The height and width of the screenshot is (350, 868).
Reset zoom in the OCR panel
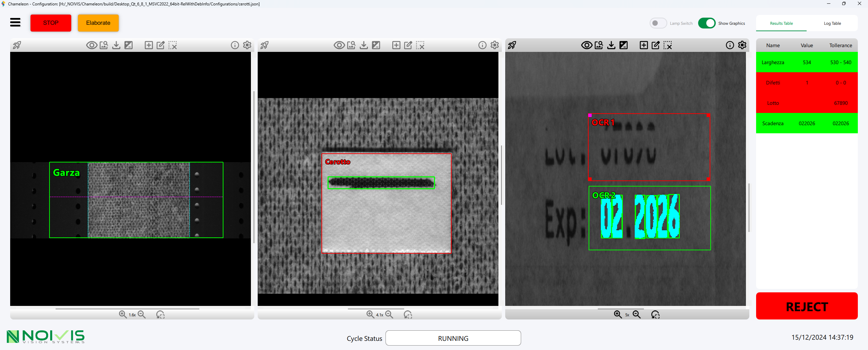[x=655, y=314]
